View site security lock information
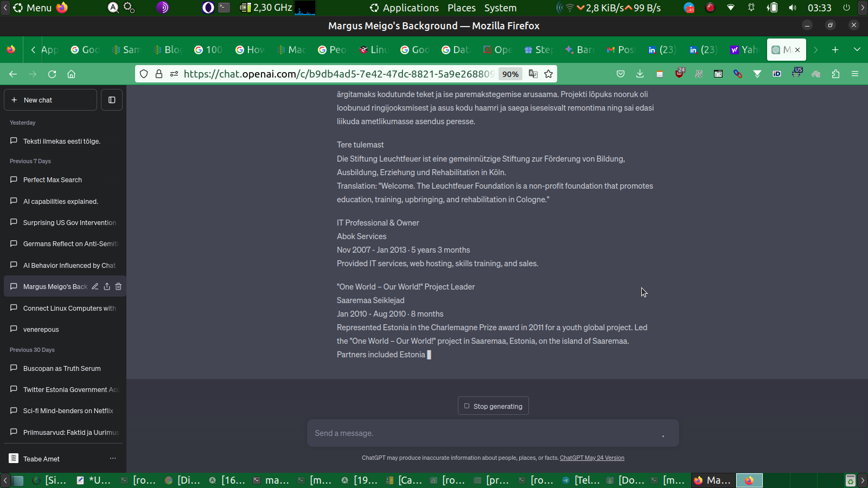Screen dimensions: 868x488 coord(159,74)
